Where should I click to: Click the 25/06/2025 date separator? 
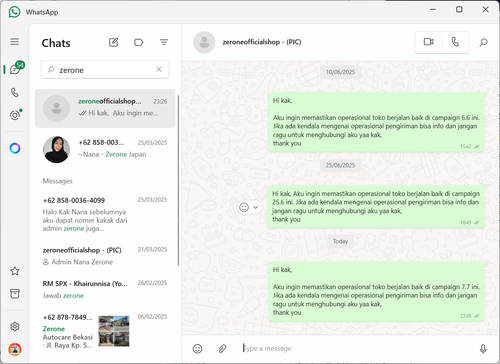(x=340, y=165)
